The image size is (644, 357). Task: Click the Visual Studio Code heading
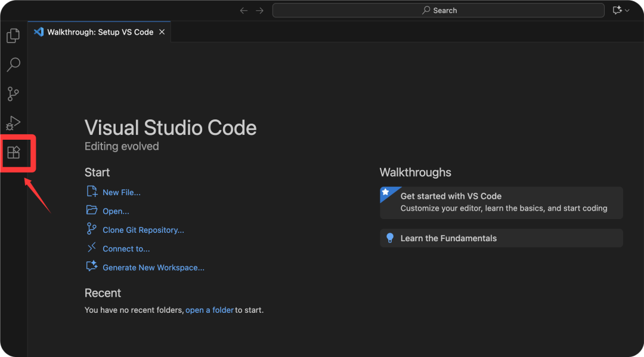(171, 128)
